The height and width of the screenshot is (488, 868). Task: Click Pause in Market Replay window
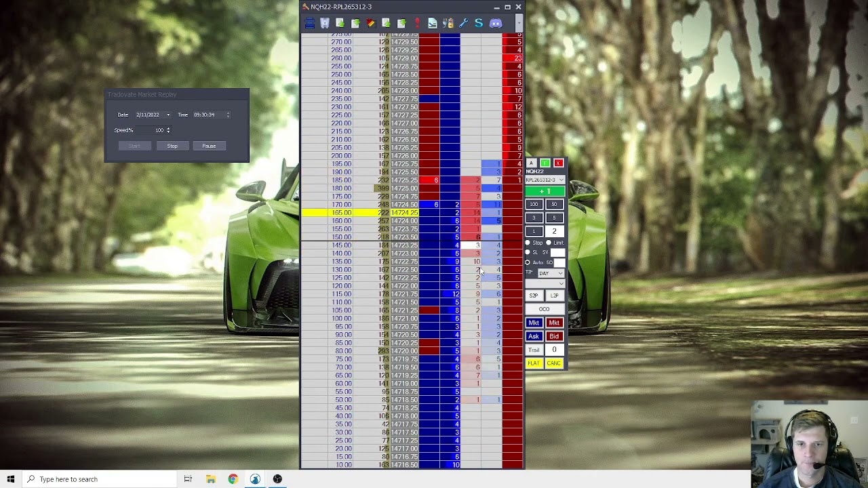point(209,146)
